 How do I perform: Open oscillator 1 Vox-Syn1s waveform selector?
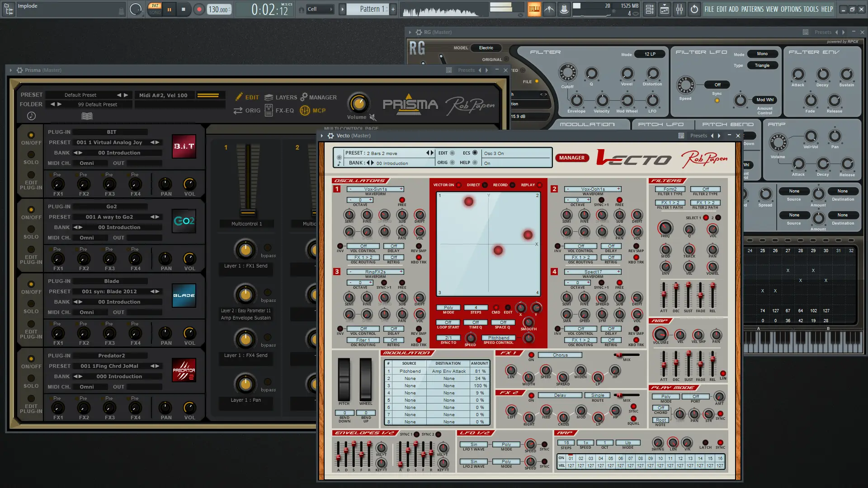[x=375, y=189]
